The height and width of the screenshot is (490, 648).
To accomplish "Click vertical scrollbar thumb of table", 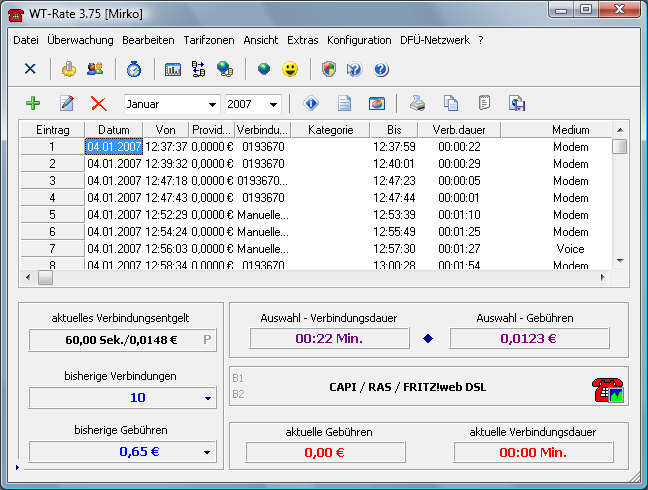I will (619, 147).
